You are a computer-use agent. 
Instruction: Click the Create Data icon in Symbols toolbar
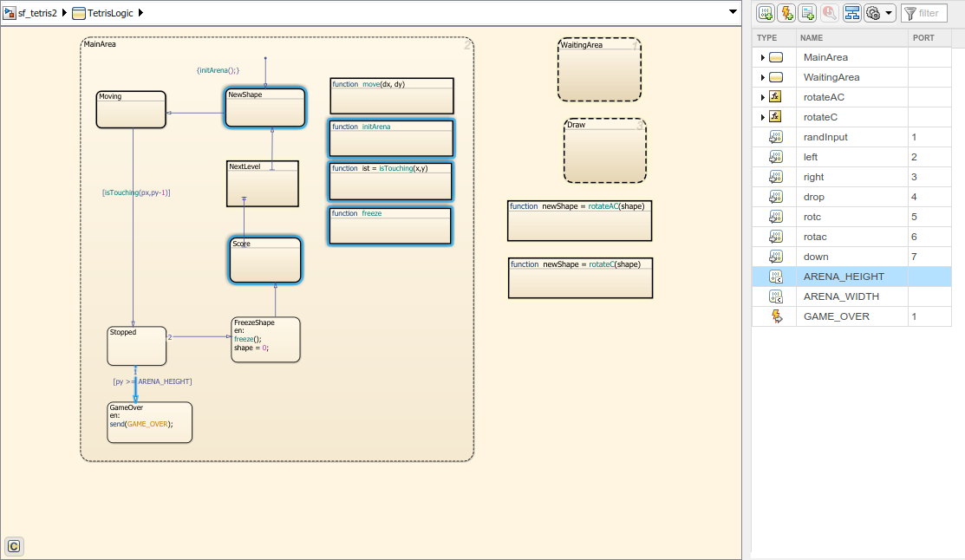(766, 12)
